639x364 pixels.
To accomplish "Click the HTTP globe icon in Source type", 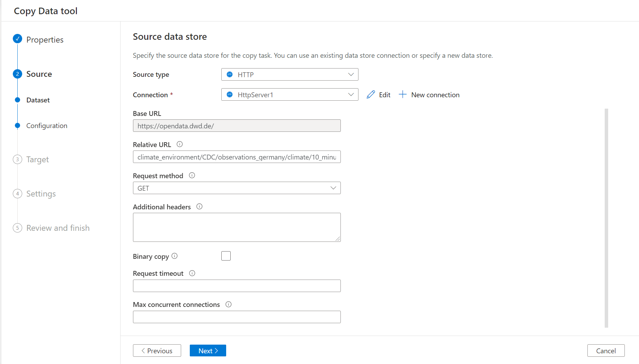I will (x=230, y=74).
